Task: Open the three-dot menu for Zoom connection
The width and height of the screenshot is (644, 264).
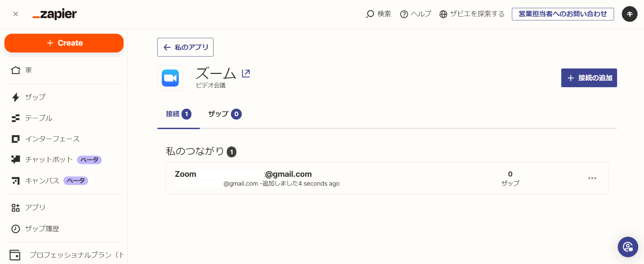Action: point(592,178)
